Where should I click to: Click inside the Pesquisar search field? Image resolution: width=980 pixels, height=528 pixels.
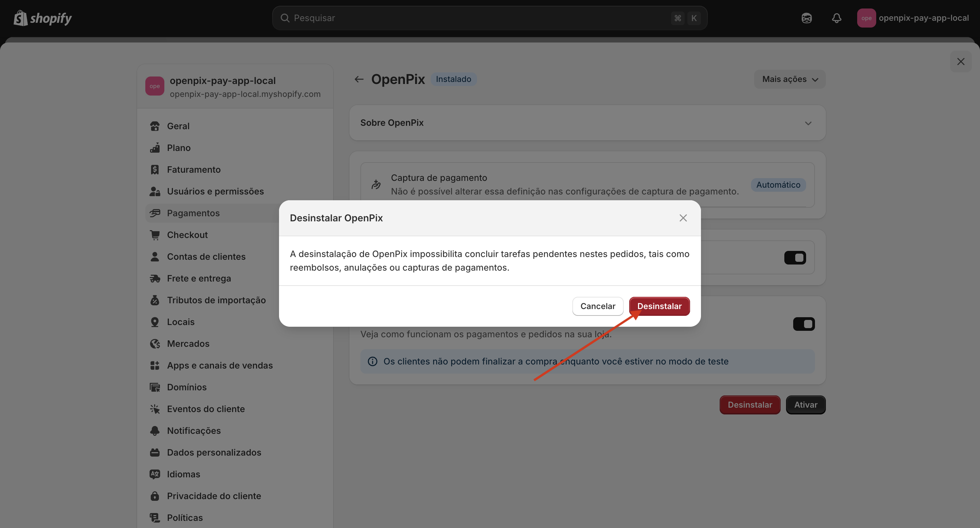457,18
